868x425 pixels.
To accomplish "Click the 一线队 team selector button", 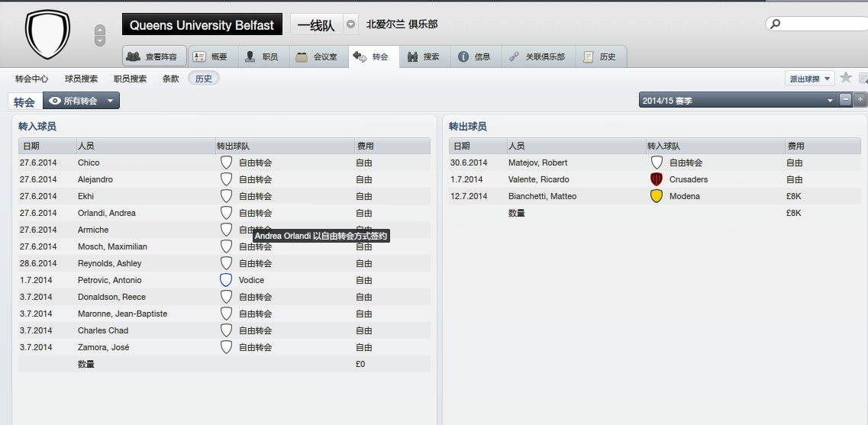I will coord(317,25).
